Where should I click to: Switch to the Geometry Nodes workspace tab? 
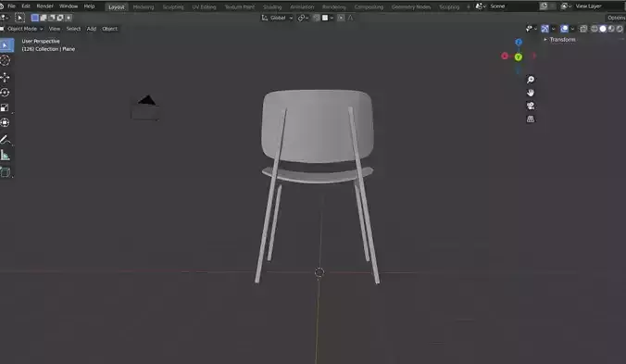411,6
